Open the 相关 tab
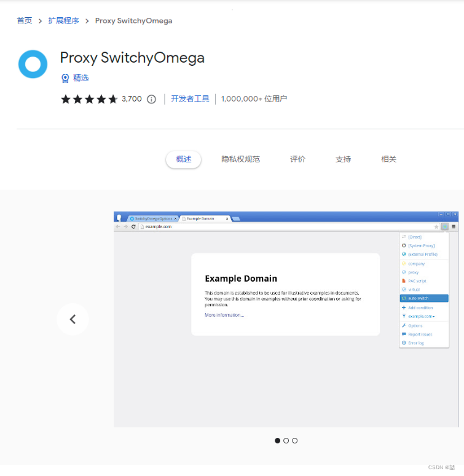This screenshot has height=476, width=464. coord(388,159)
